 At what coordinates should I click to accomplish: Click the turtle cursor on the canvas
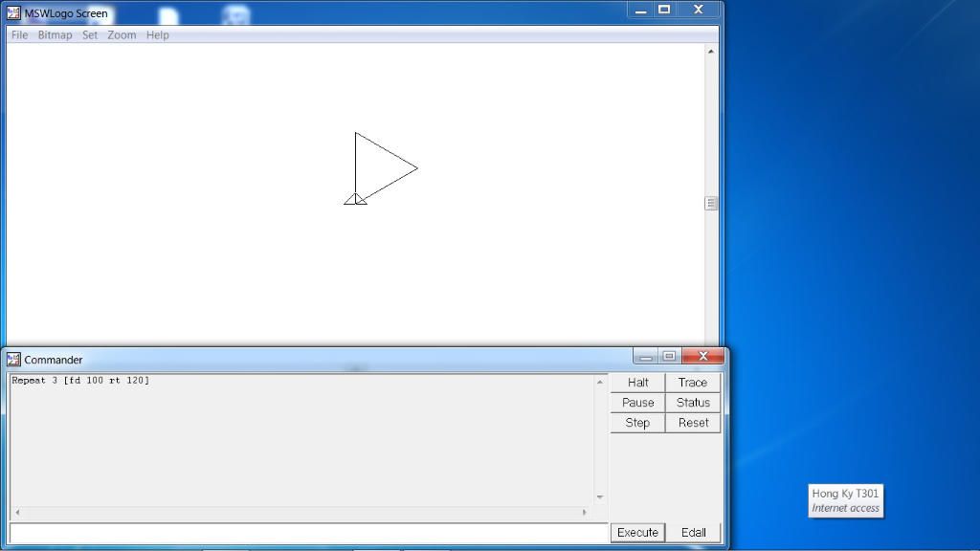coord(356,199)
